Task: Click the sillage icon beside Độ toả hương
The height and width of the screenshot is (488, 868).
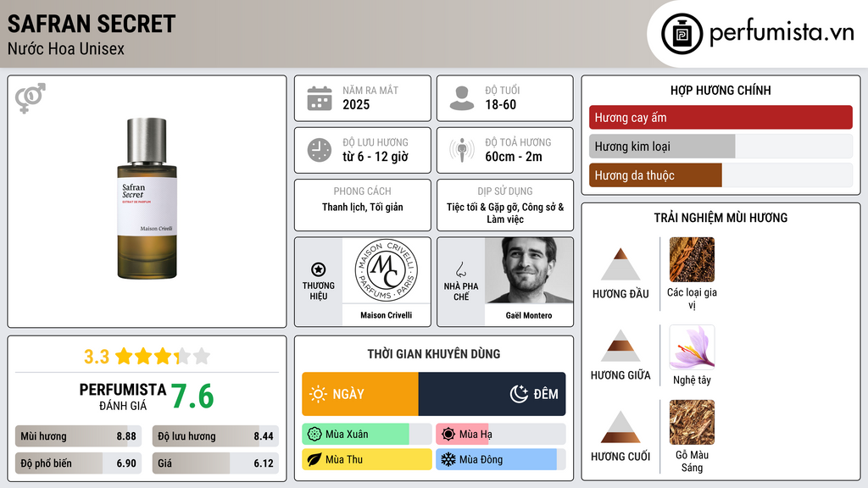Action: (462, 150)
